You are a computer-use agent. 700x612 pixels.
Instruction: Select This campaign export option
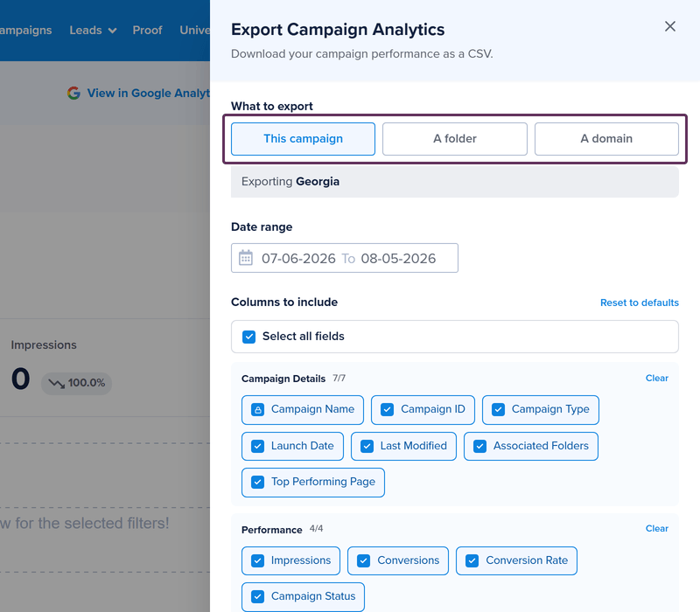(303, 139)
